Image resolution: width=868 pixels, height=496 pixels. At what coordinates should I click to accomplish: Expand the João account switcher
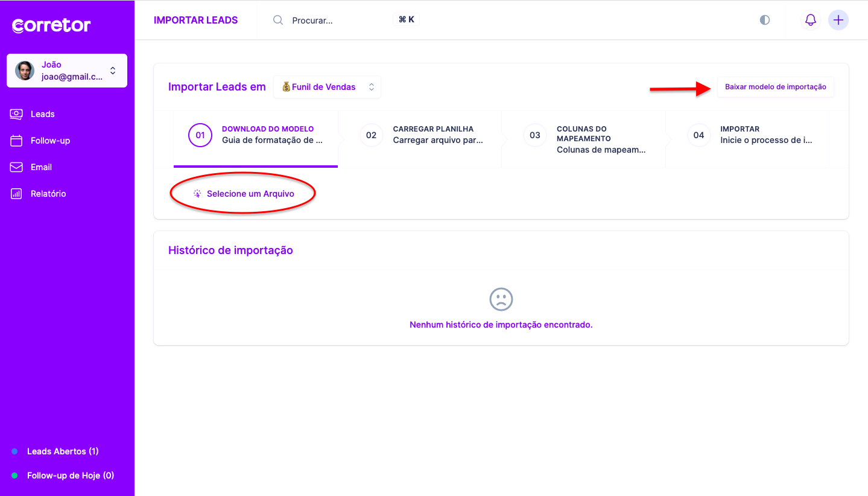click(x=113, y=71)
